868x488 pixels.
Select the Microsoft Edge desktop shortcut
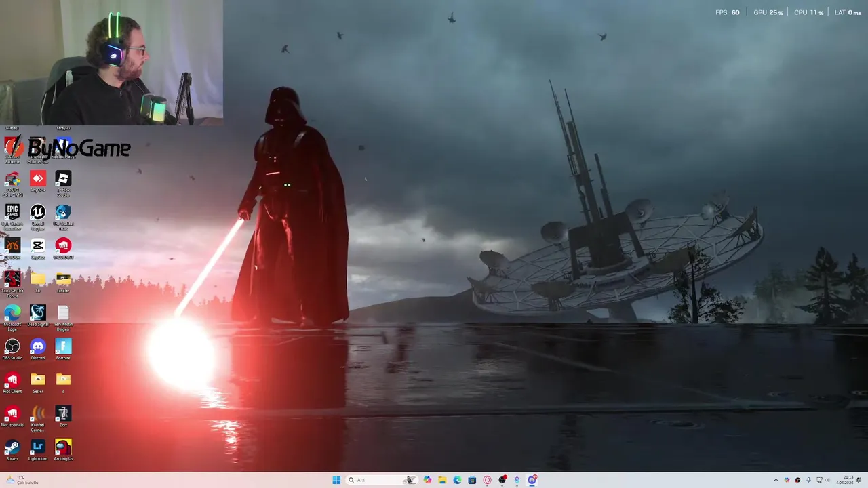[12, 317]
